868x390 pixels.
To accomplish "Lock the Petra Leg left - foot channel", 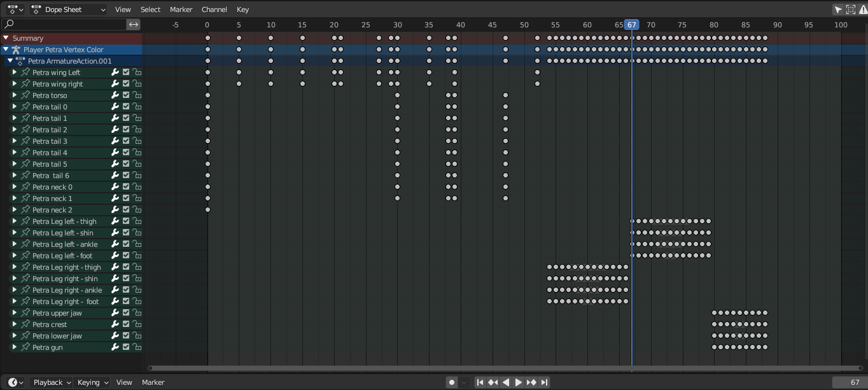I will tap(137, 256).
